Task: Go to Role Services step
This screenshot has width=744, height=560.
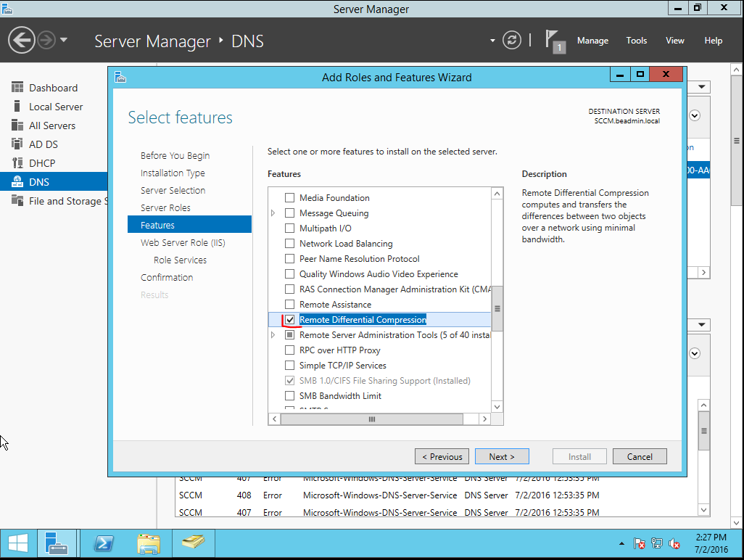Action: 180,260
